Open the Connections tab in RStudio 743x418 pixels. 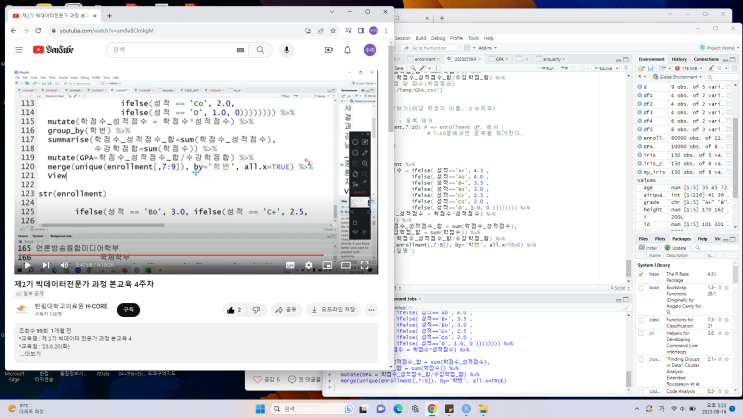(706, 59)
